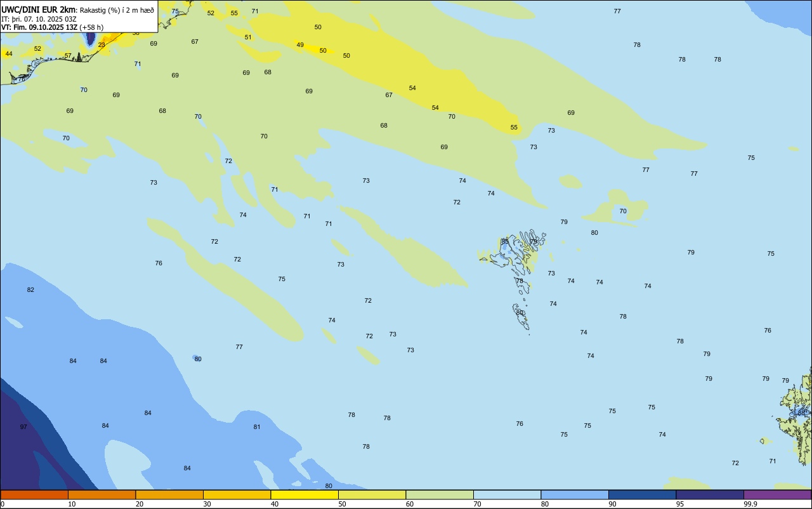Click the purple legend swatch above 99.9
Screen dimensions: 812x509
[x=777, y=494]
